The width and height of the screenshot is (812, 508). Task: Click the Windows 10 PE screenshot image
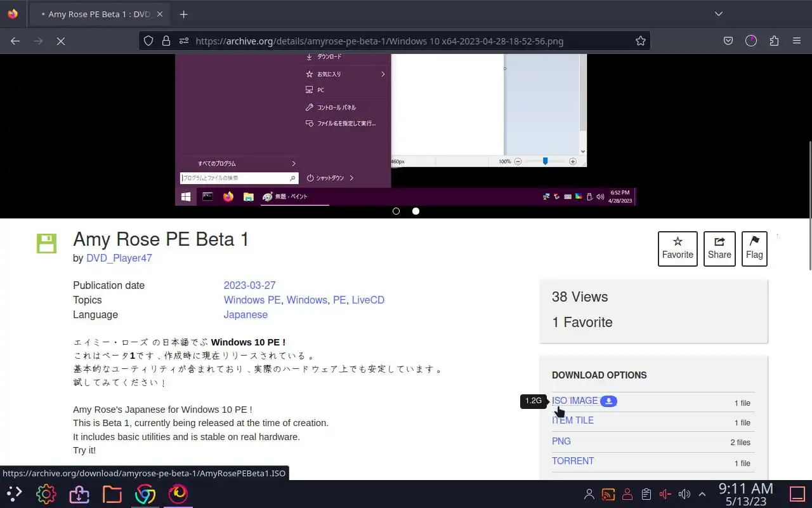[x=405, y=130]
